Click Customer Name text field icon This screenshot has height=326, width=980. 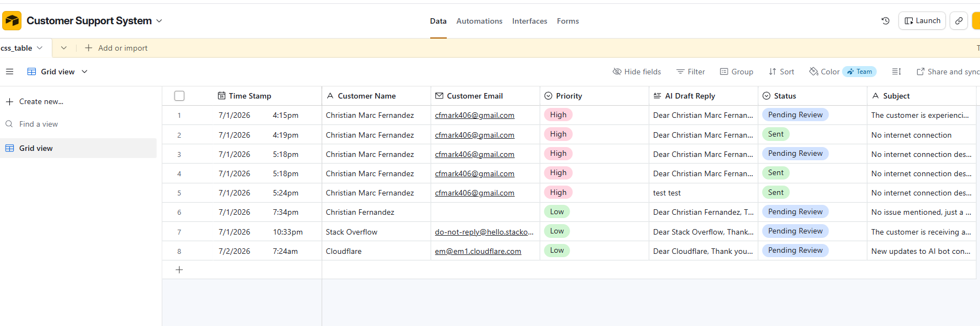tap(330, 96)
